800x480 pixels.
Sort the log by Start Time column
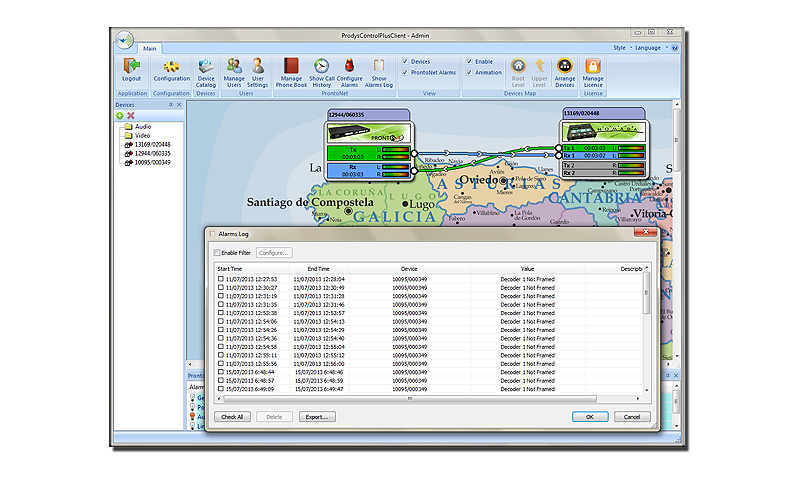coord(230,268)
